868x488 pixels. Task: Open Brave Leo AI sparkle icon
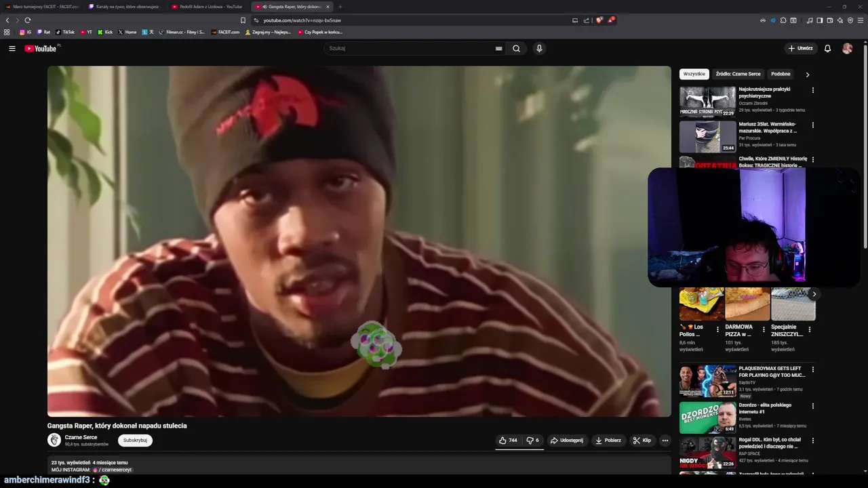(840, 20)
